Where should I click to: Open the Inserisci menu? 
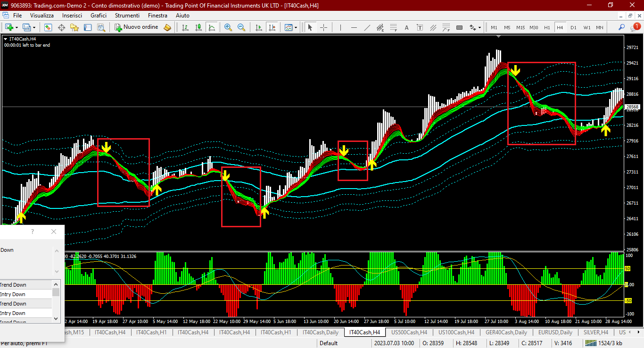[72, 16]
